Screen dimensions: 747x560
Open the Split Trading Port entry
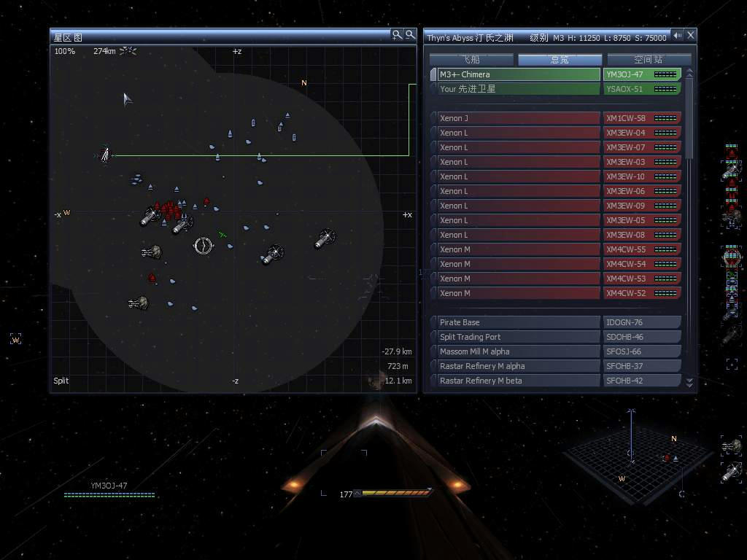(555, 337)
